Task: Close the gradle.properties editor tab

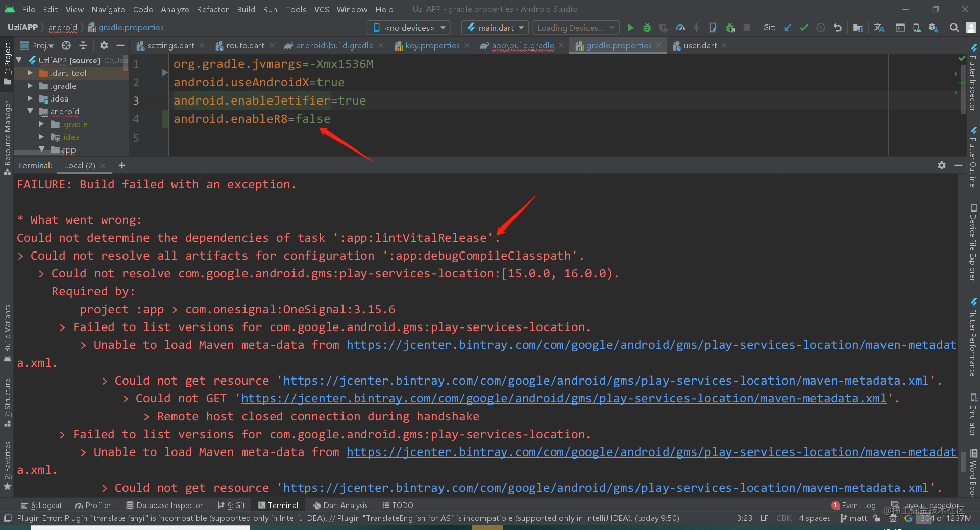Action: [659, 45]
